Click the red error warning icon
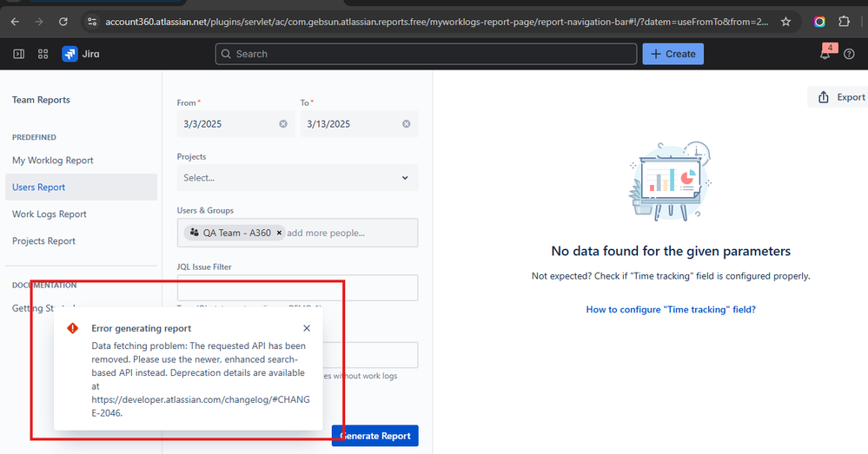This screenshot has height=454, width=868. [72, 328]
